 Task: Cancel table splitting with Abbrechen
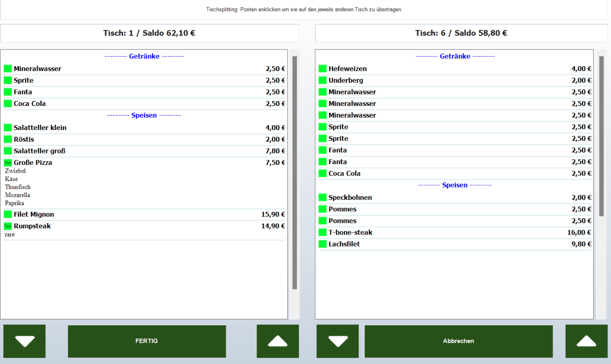(458, 341)
